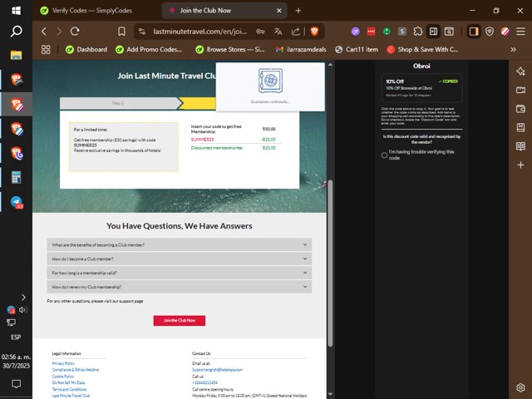Open the Cookie Policy footer link

point(63,377)
